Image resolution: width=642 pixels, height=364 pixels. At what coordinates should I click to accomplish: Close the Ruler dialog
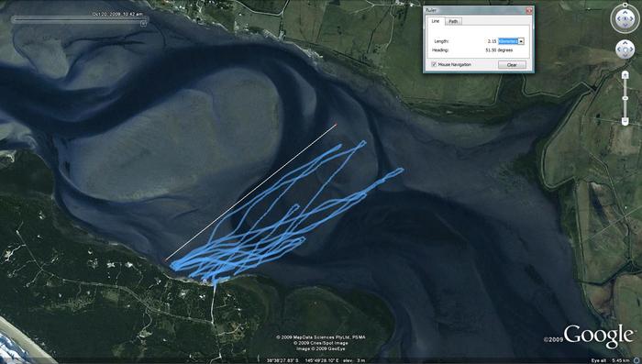(529, 11)
